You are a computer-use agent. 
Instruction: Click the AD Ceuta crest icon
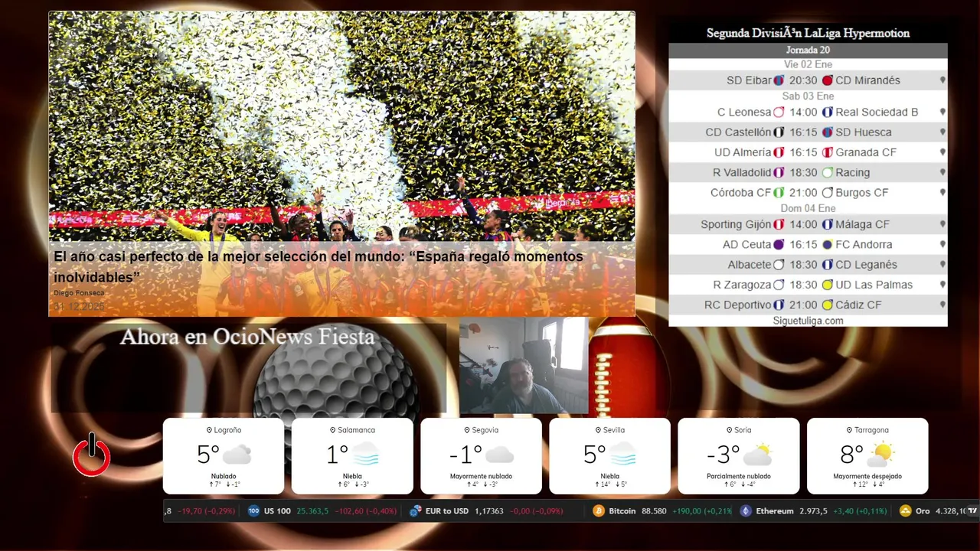tap(779, 245)
